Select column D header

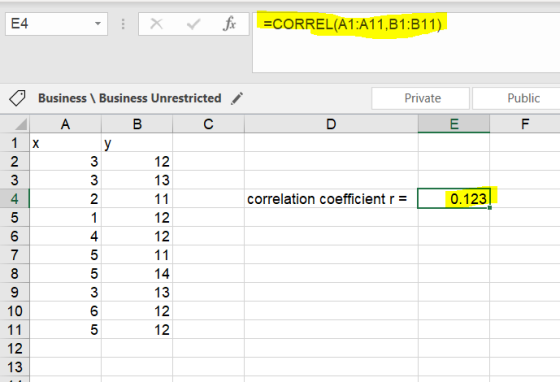tap(331, 124)
